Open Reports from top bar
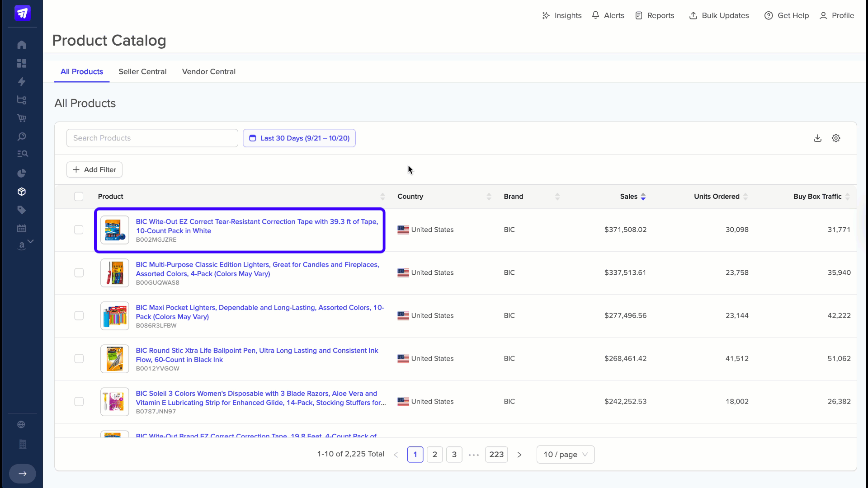Image resolution: width=868 pixels, height=488 pixels. tap(655, 15)
